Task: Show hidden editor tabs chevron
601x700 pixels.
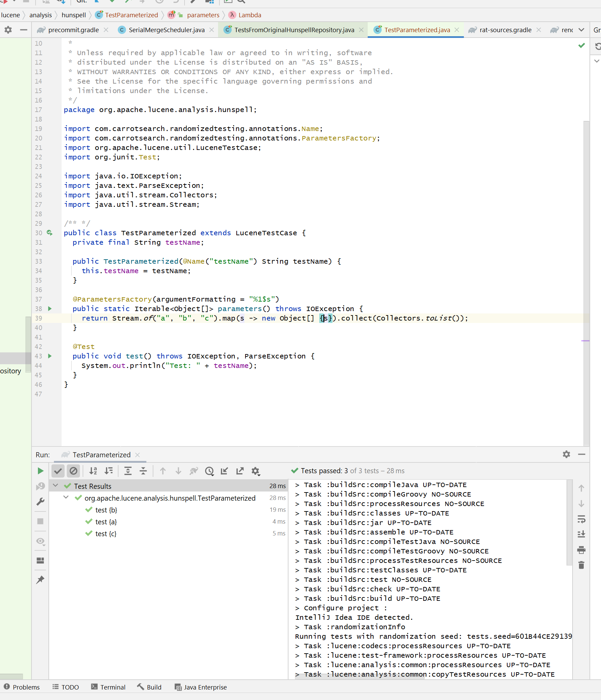Action: 581,30
